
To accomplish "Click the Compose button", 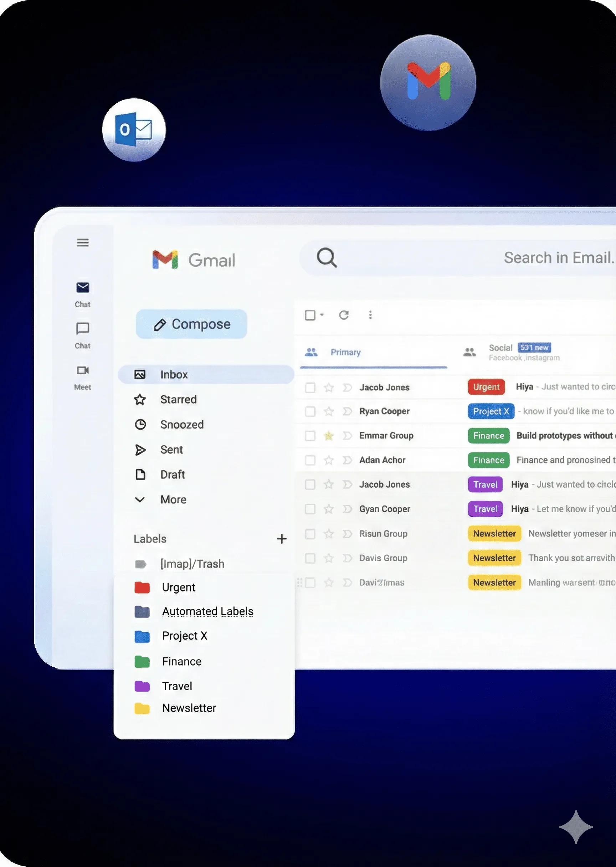I will pyautogui.click(x=191, y=324).
